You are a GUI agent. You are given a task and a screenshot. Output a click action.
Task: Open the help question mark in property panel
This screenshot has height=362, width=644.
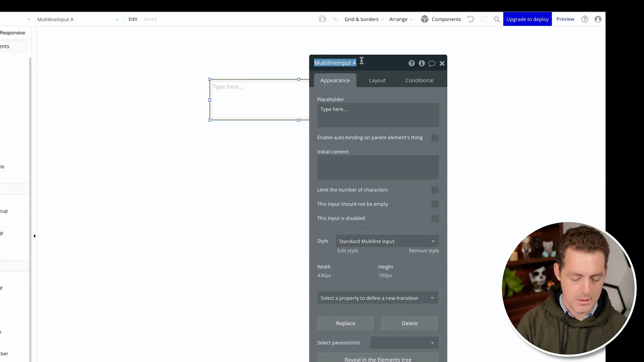tap(411, 63)
